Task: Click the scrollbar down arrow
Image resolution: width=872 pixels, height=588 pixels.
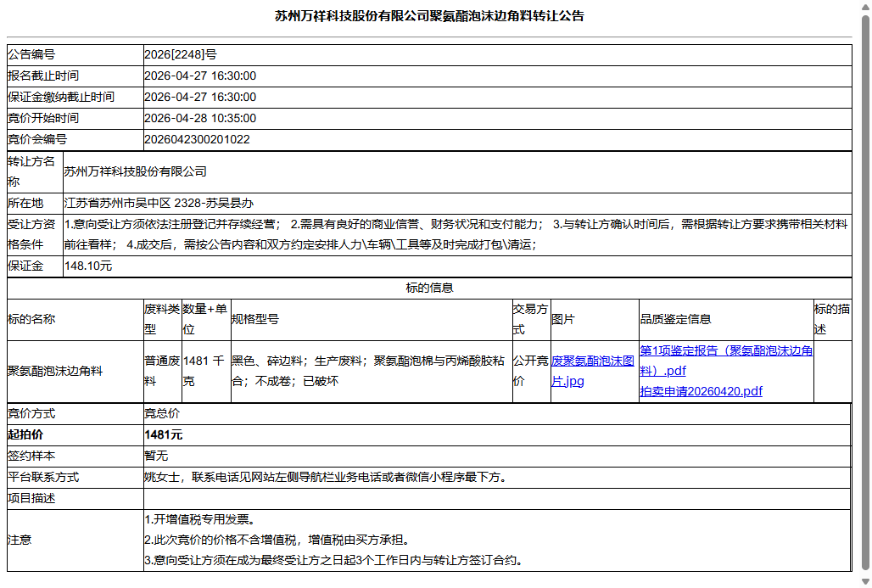Action: (865, 582)
